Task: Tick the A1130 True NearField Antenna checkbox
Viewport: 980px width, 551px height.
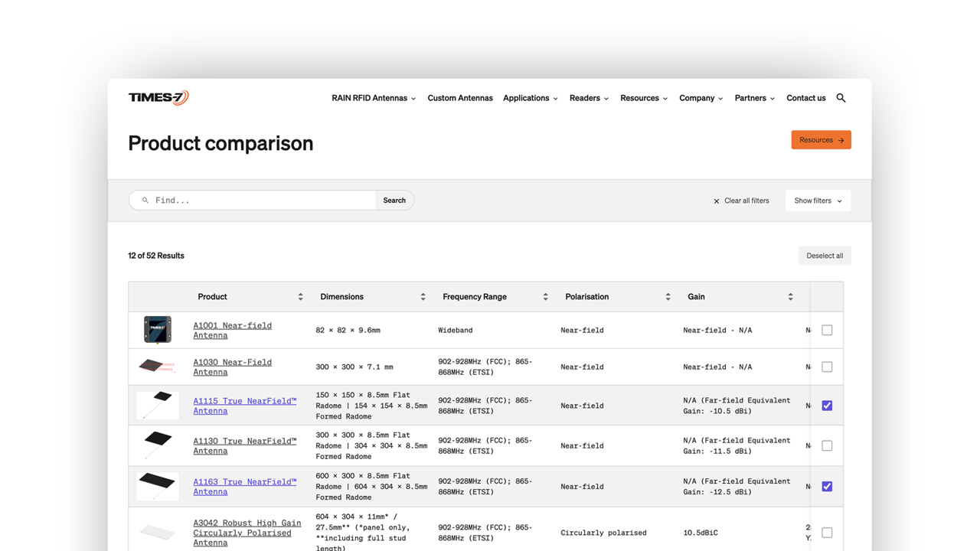Action: coord(827,445)
